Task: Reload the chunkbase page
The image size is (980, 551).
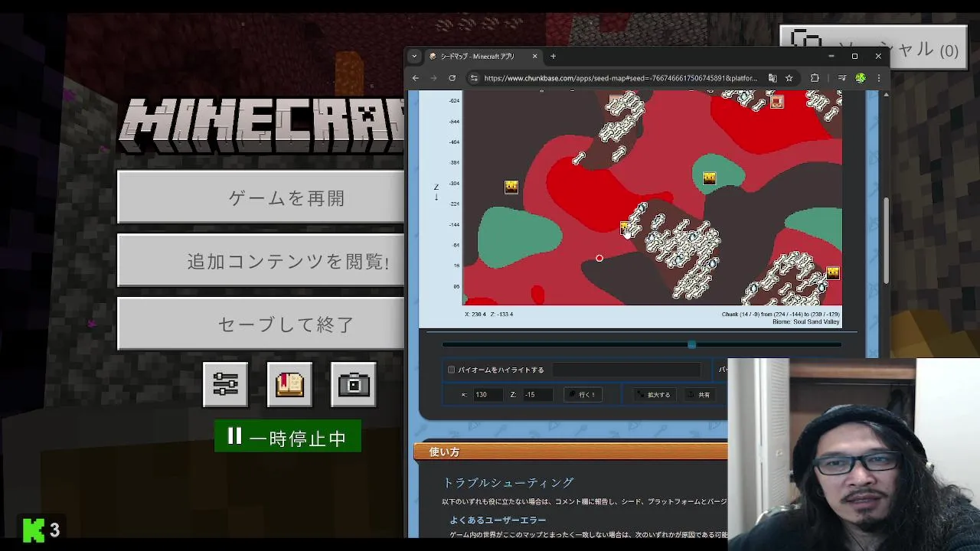Action: 452,78
